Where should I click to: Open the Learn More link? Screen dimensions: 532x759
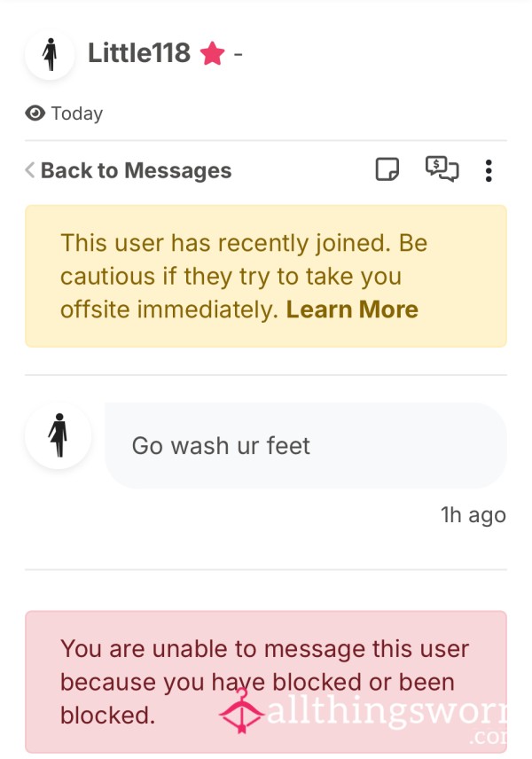pos(352,309)
